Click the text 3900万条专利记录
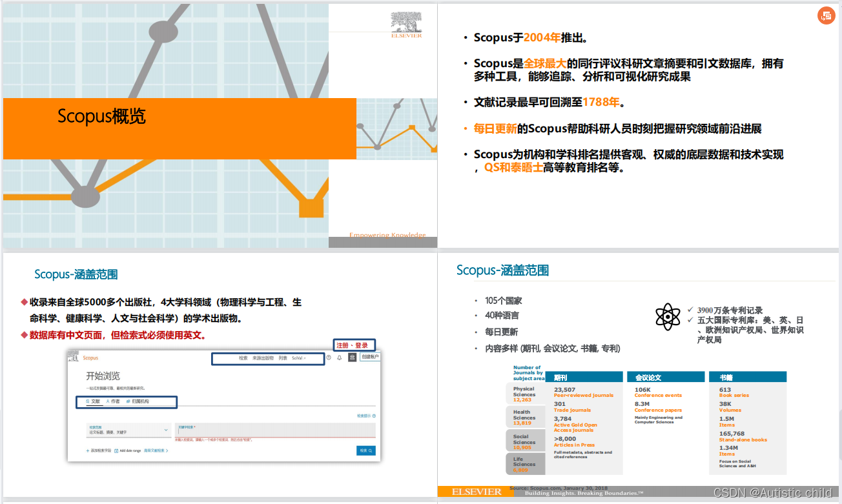842x504 pixels. point(730,310)
